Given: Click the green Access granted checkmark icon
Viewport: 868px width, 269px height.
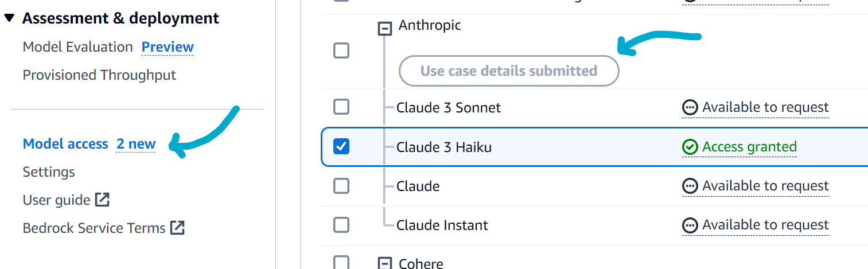Looking at the screenshot, I should coord(690,147).
